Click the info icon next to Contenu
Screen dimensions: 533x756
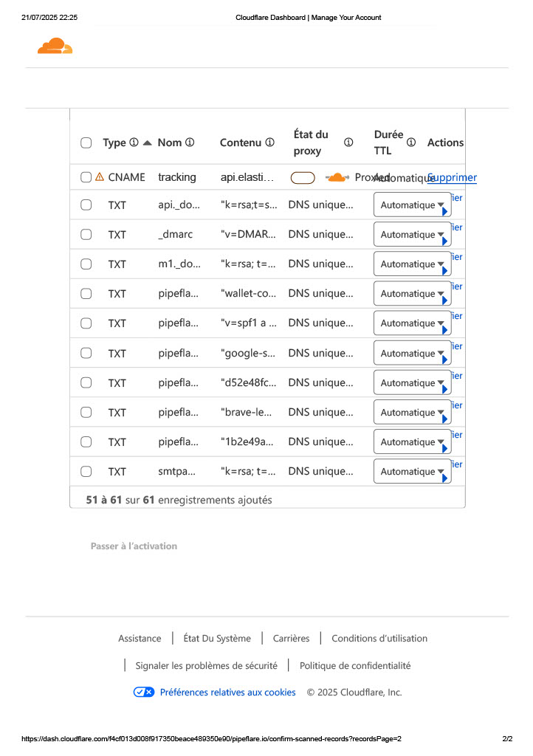tap(270, 142)
